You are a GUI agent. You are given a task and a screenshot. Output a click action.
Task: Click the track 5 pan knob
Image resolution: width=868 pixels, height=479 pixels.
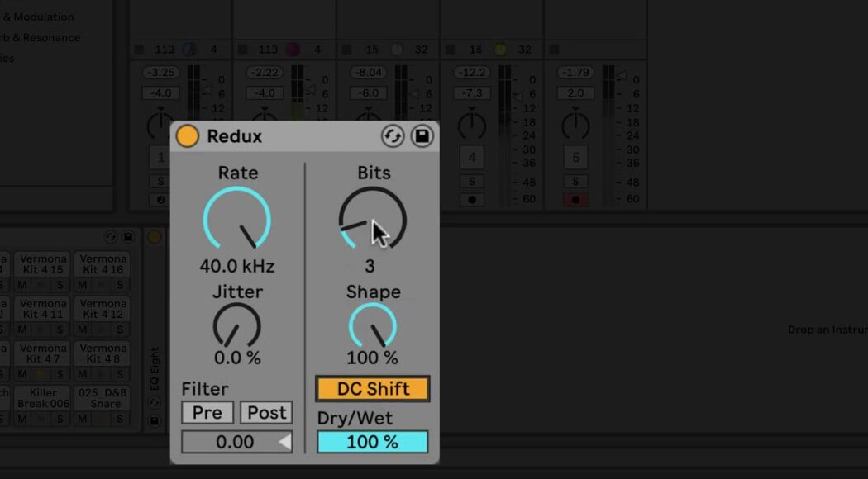click(575, 125)
